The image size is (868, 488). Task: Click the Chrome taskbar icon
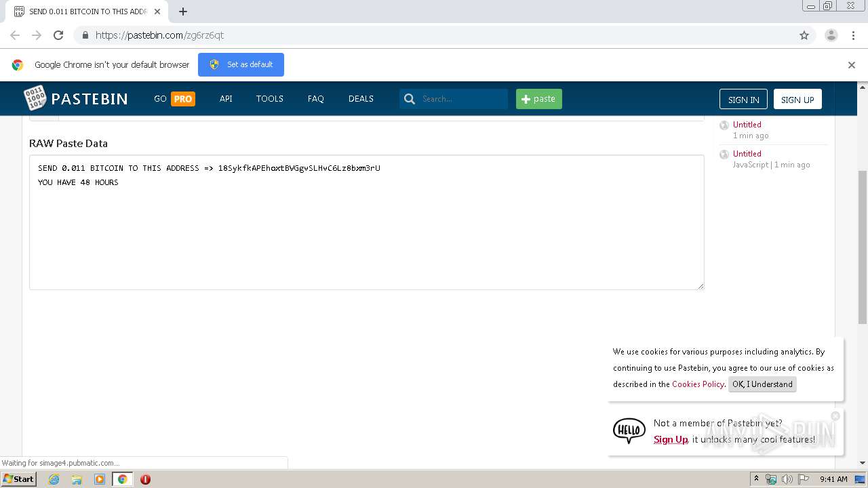pyautogui.click(x=123, y=479)
